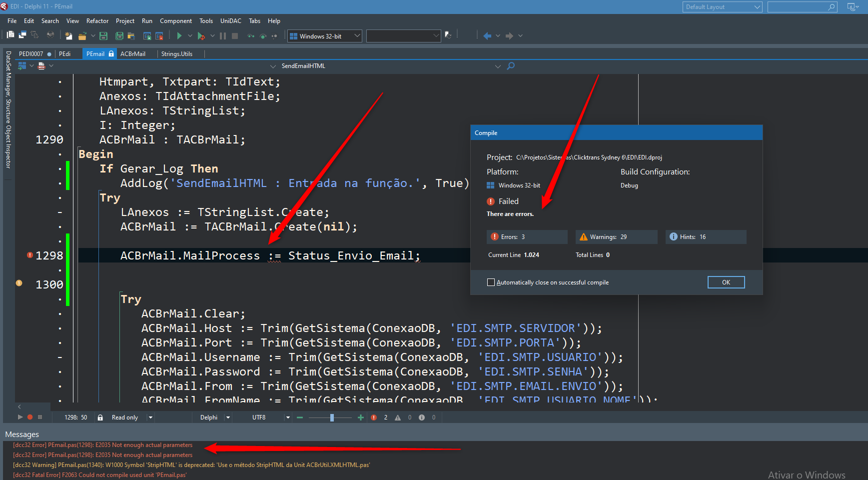Open the Windows 32-bit platform dropdown
Screen dimensions: 868x480
pyautogui.click(x=324, y=36)
